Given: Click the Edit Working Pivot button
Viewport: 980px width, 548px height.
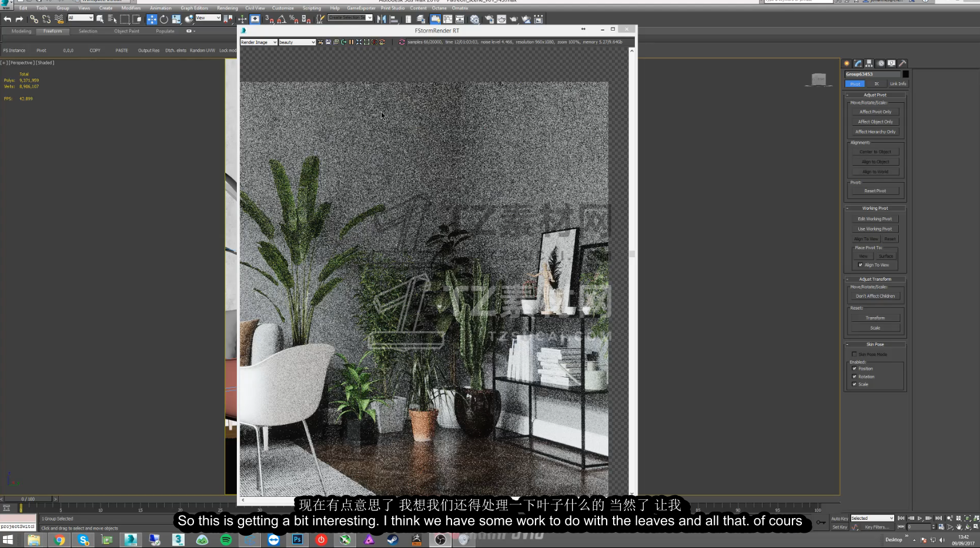Looking at the screenshot, I should [x=875, y=219].
